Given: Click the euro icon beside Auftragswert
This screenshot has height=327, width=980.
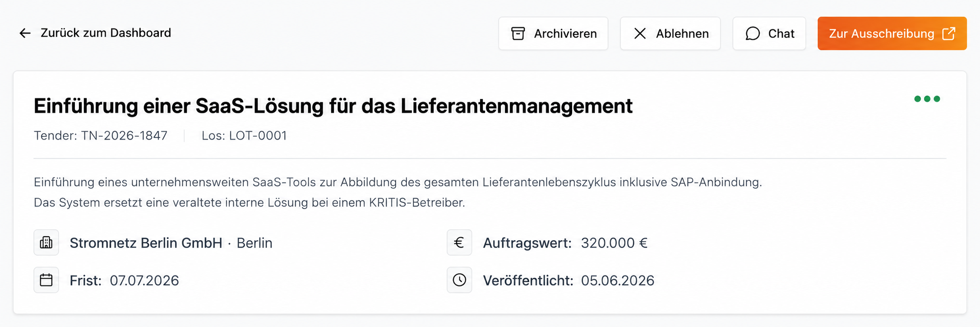Looking at the screenshot, I should click(x=459, y=243).
